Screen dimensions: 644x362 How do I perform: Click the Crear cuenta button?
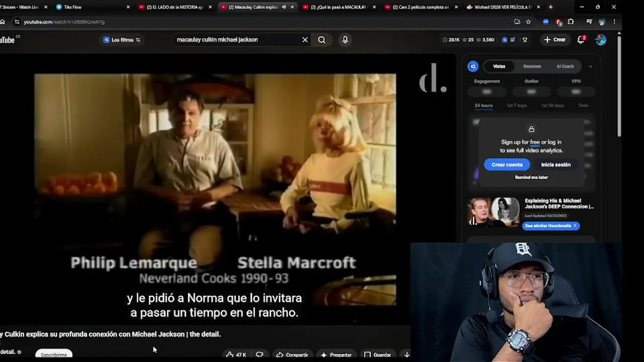(x=507, y=164)
